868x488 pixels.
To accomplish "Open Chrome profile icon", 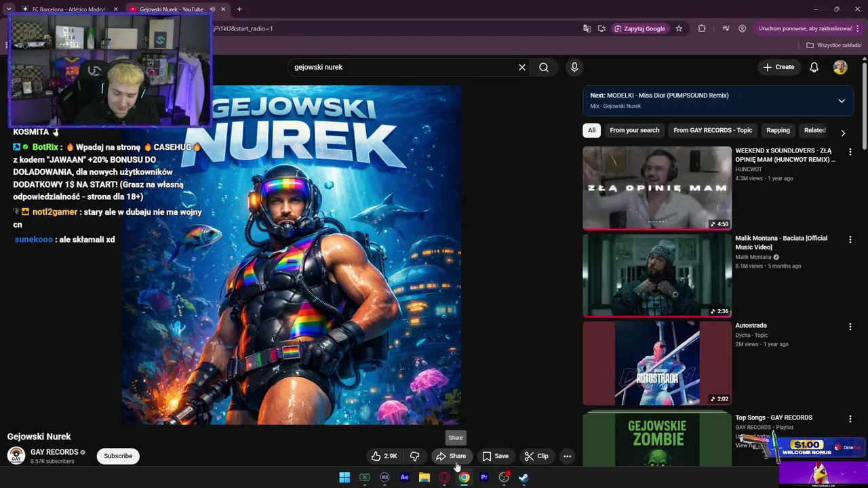I will 743,28.
